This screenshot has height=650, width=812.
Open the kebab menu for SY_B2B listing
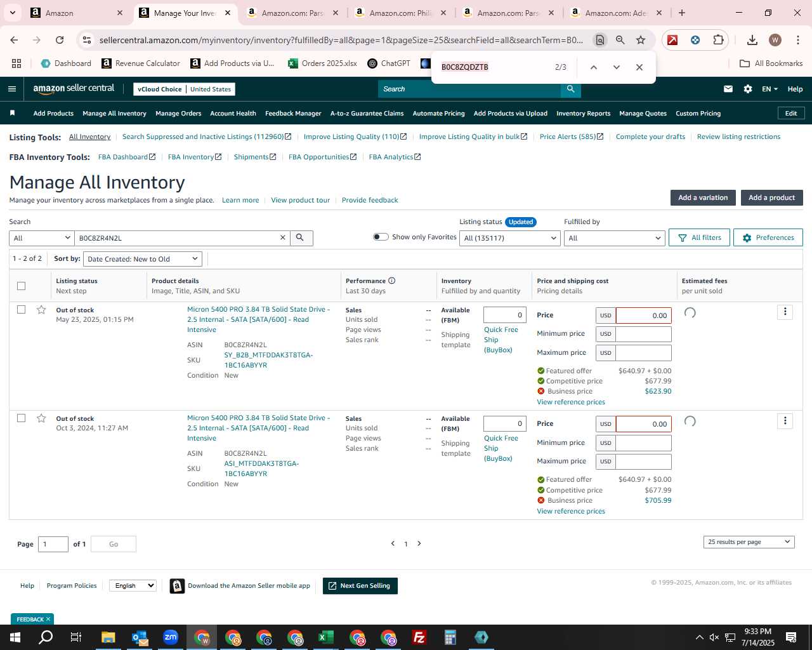click(x=785, y=312)
